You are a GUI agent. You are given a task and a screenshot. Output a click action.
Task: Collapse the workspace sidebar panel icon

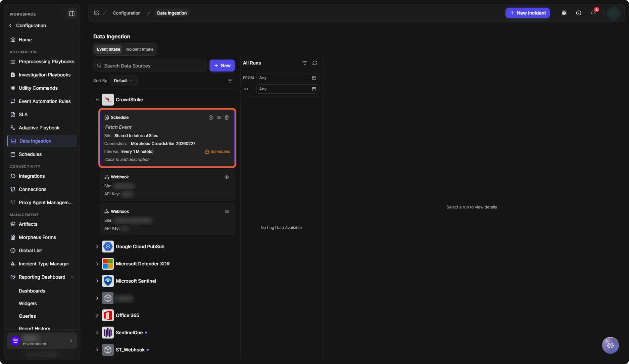pyautogui.click(x=72, y=14)
